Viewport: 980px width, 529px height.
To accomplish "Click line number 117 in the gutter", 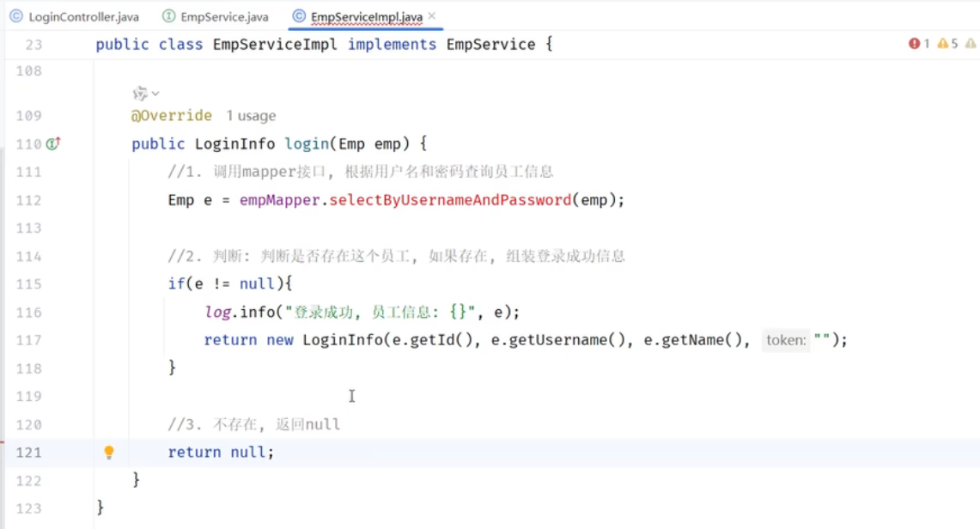I will tap(28, 340).
